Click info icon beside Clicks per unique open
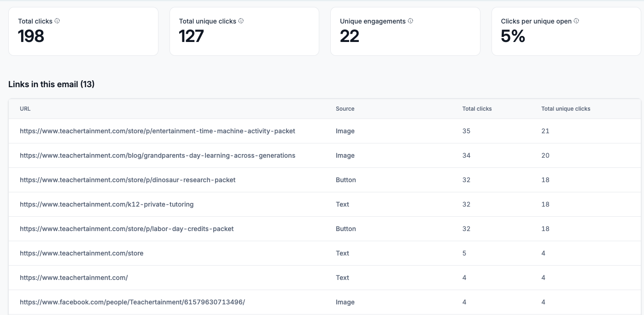Image resolution: width=644 pixels, height=315 pixels. (576, 21)
